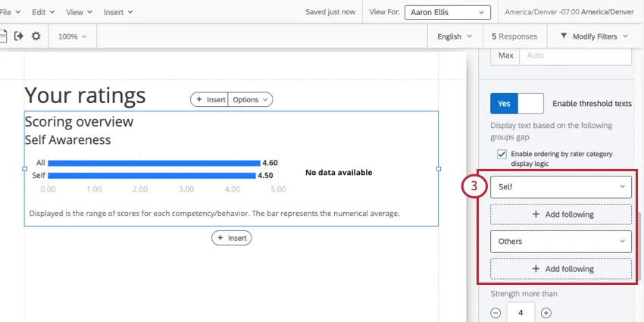
Task: Open the Modify Filters dropdown
Action: 595,36
